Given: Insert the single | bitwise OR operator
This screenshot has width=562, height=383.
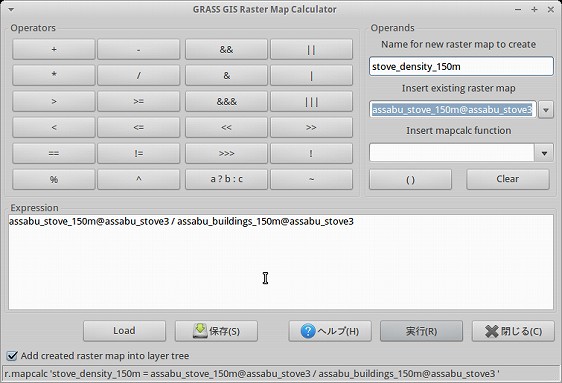Looking at the screenshot, I should [x=311, y=75].
